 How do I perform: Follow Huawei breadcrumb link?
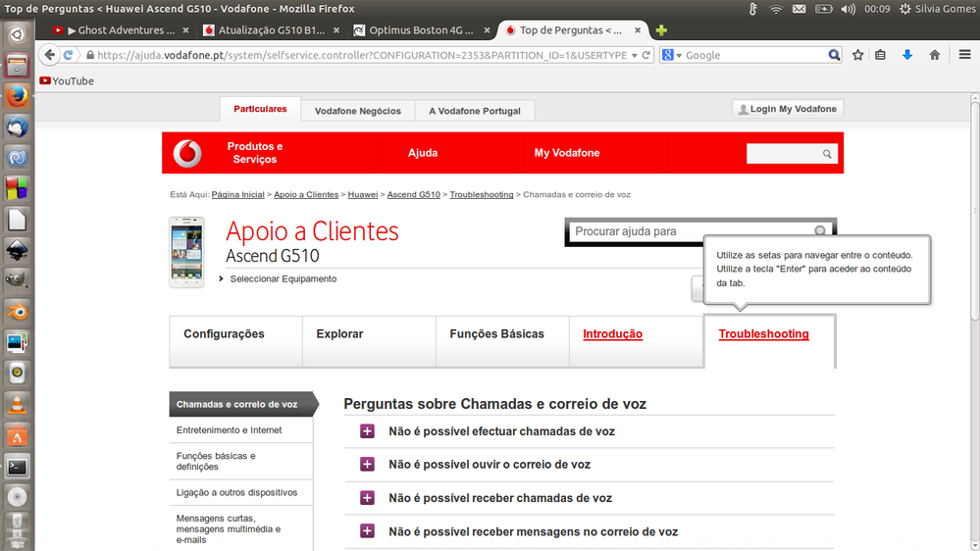(x=363, y=195)
